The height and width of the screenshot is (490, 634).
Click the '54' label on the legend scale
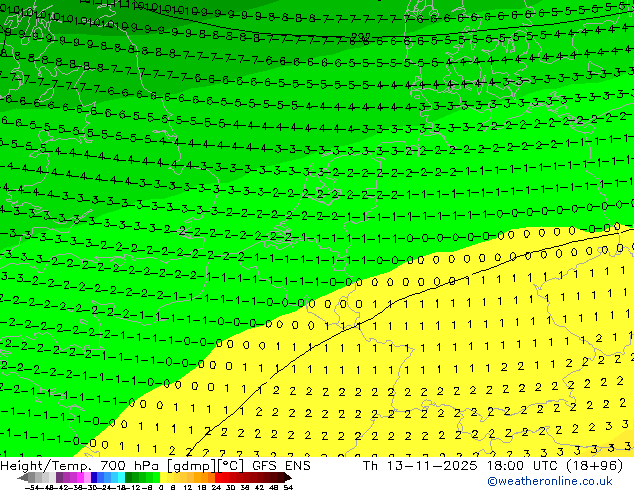288,488
